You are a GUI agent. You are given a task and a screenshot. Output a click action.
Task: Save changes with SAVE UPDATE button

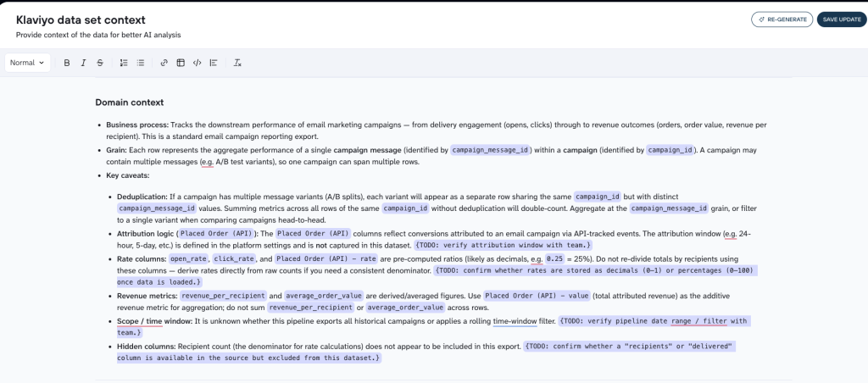pos(842,19)
